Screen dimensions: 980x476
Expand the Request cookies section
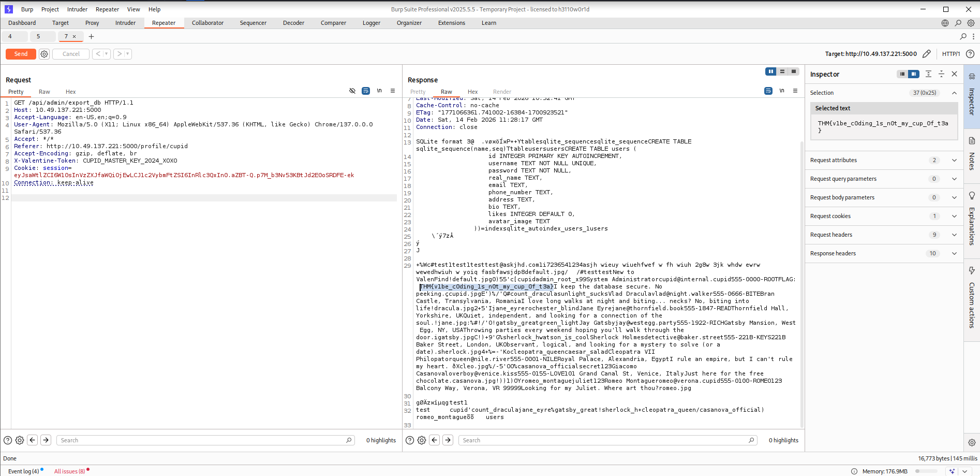(x=954, y=216)
